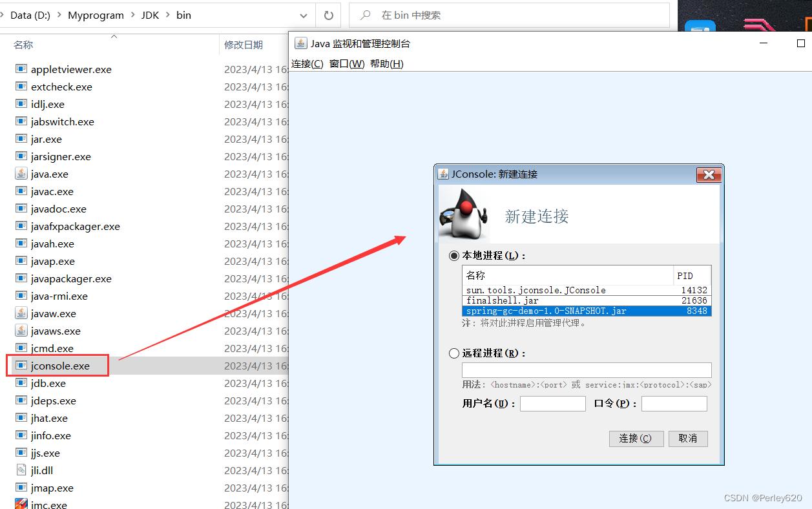
Task: Select the spring-gc-demo-1.0-SNAPSHOT.jar process row
Action: coord(587,311)
